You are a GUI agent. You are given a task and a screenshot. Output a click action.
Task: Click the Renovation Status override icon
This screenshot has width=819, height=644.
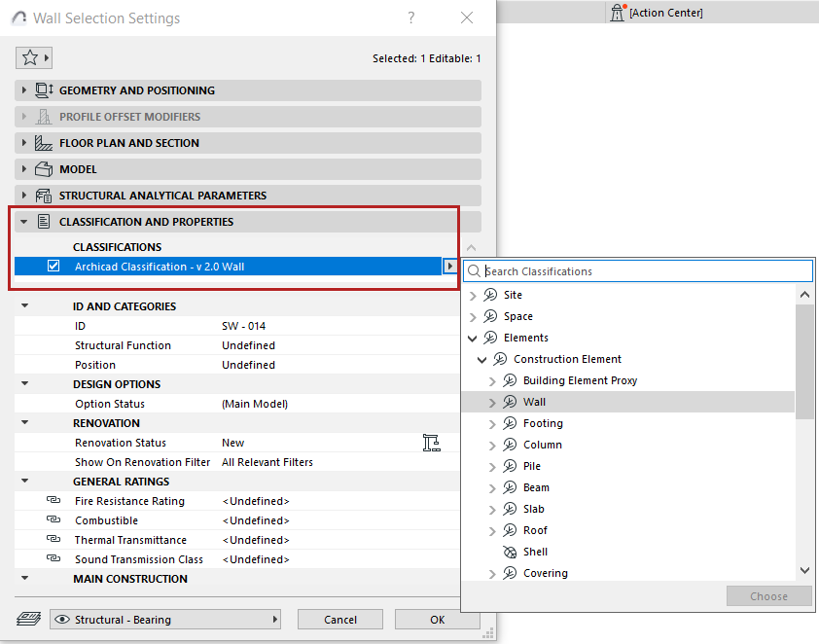[x=432, y=443]
